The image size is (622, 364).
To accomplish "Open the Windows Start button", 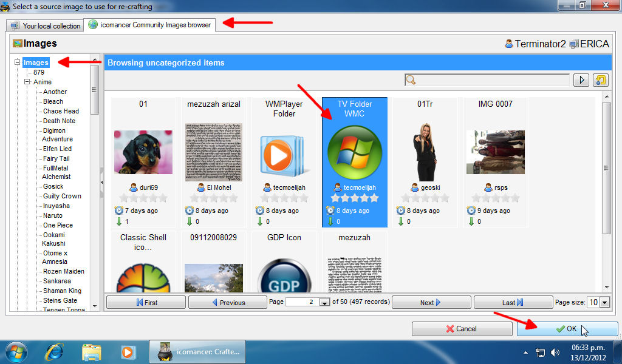I will point(16,352).
